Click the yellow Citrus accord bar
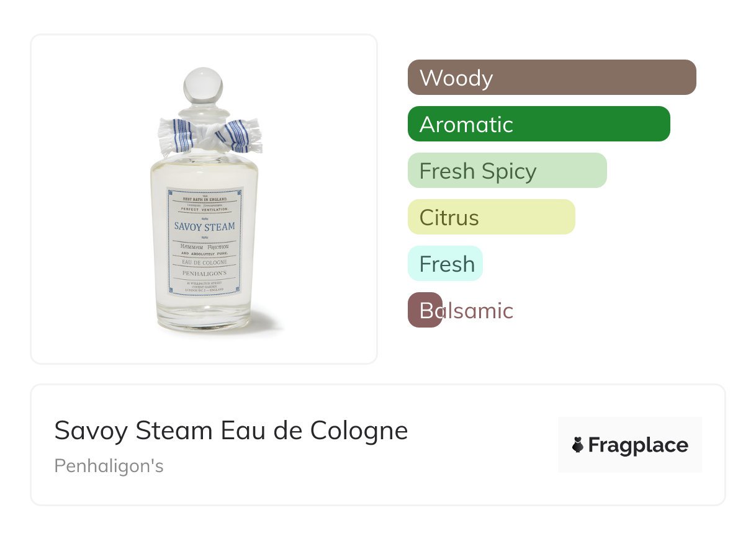Screen dimensions: 756x536 tap(491, 217)
